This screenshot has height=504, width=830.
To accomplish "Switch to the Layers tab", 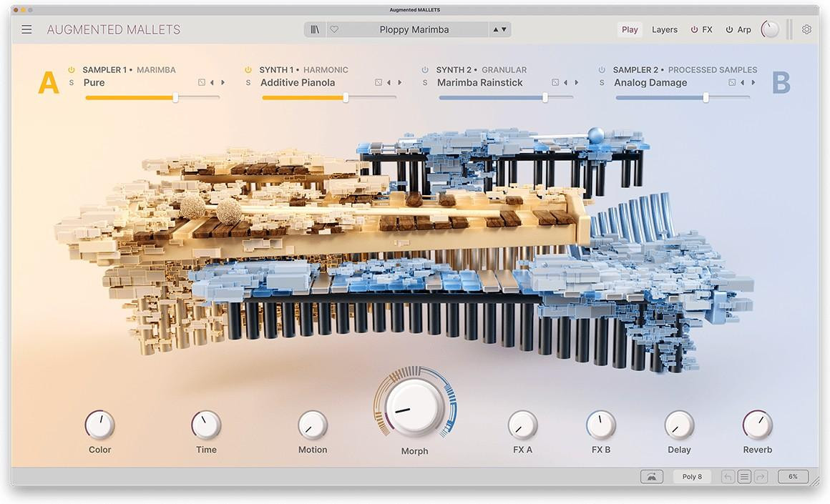I will point(664,29).
